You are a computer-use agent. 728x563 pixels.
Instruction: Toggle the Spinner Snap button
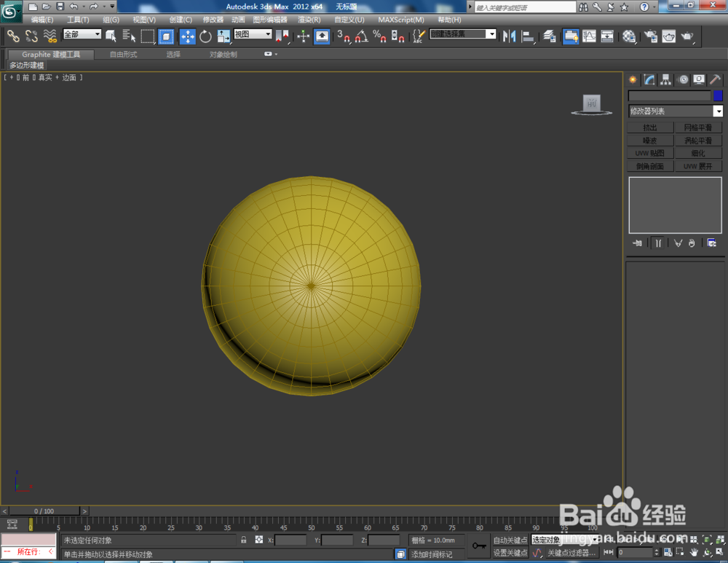pos(397,36)
